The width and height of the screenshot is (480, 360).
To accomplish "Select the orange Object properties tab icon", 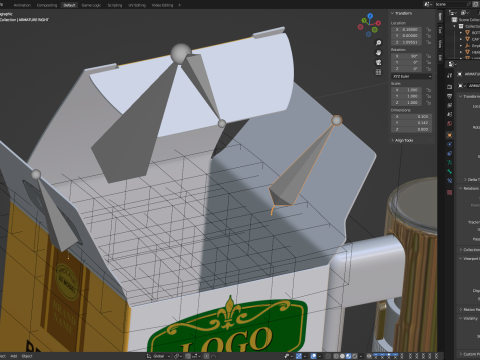I will pyautogui.click(x=450, y=135).
